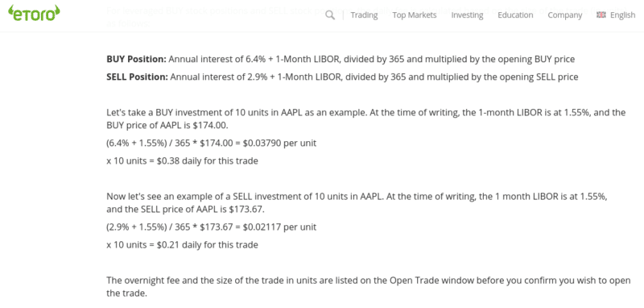The image size is (644, 308).
Task: Click the UK flag icon
Action: coord(601,15)
